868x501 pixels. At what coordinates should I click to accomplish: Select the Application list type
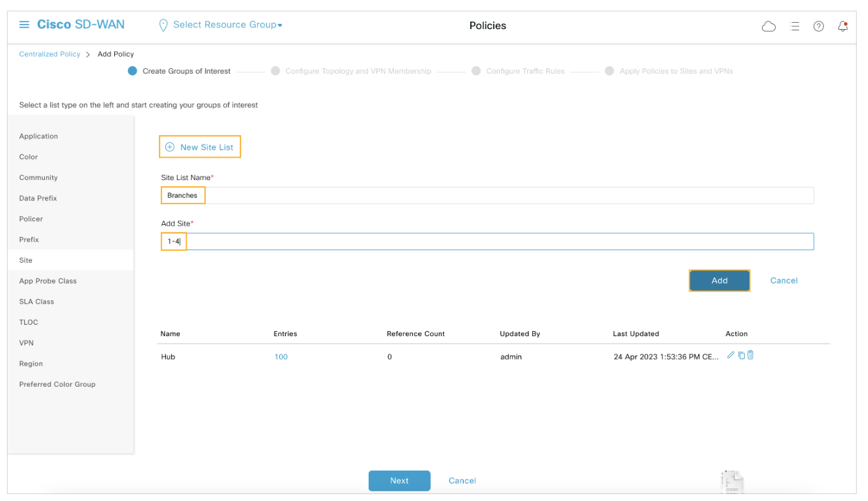(39, 136)
